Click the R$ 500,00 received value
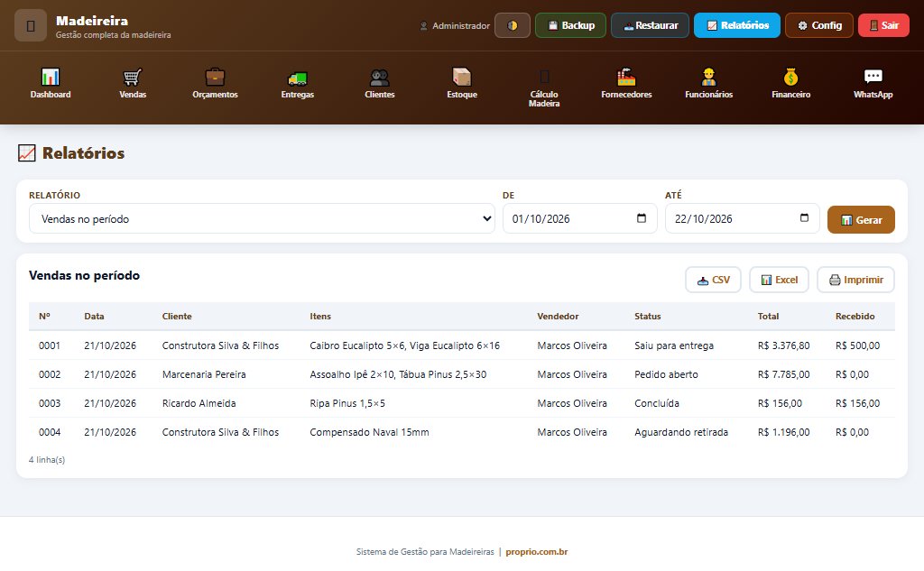Screen dimensions: 924x571 pos(857,345)
